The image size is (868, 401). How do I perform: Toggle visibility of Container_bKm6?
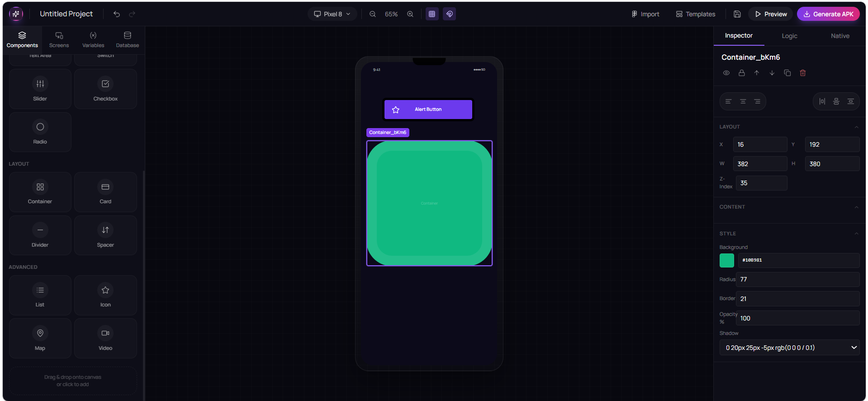[x=726, y=73]
